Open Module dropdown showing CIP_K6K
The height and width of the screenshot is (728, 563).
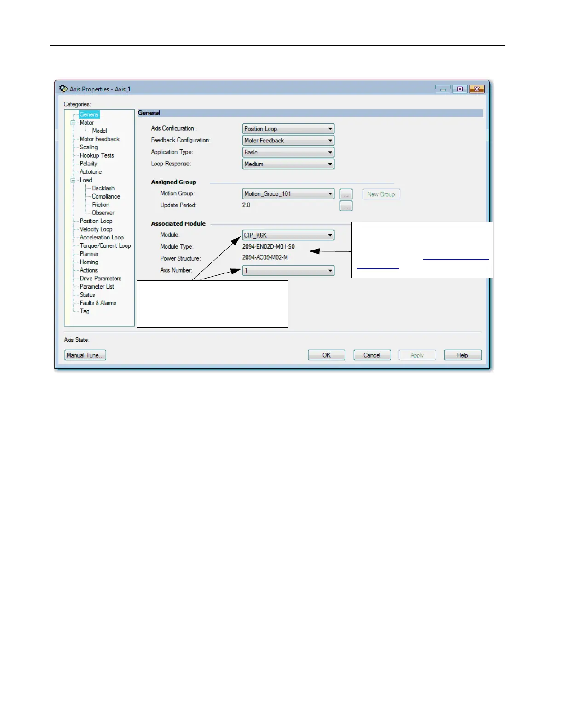point(288,235)
